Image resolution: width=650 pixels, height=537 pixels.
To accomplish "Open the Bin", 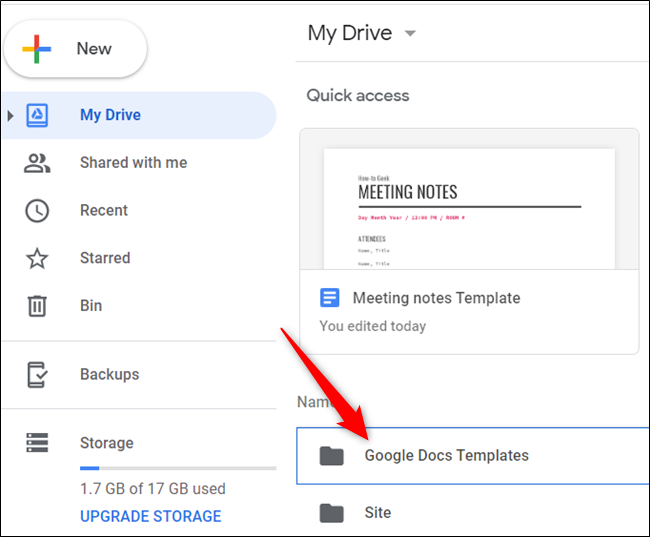I will click(x=91, y=306).
